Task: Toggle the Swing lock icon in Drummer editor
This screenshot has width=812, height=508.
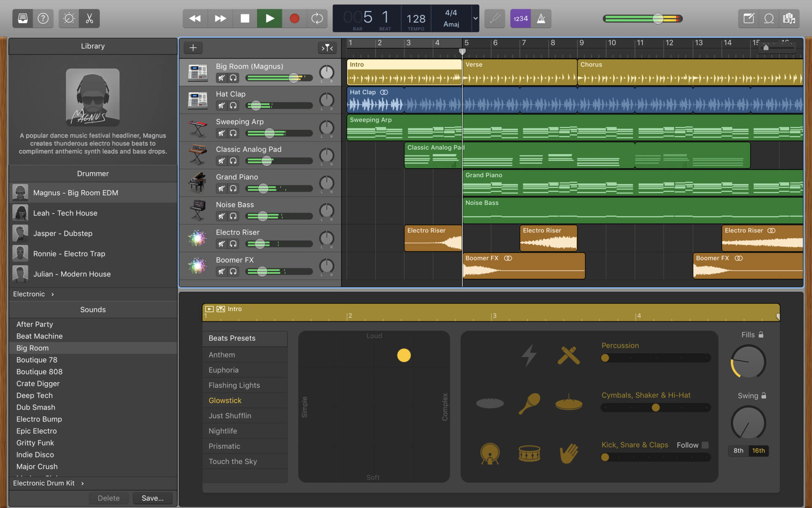Action: tap(764, 395)
